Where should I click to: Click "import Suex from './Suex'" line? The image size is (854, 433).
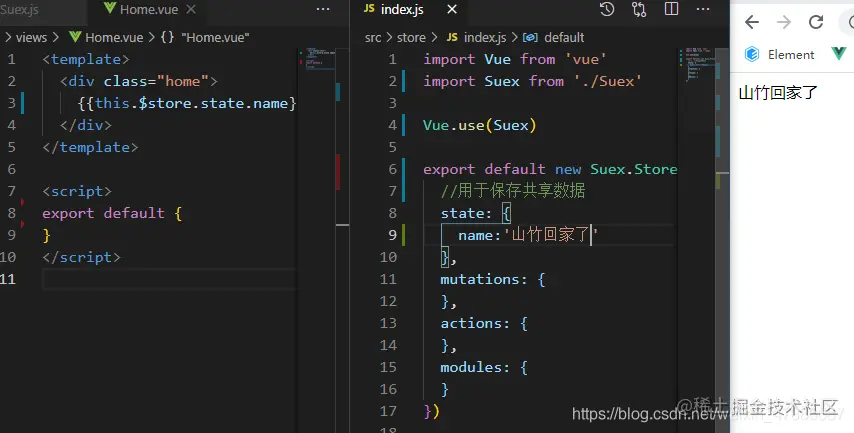click(x=532, y=81)
